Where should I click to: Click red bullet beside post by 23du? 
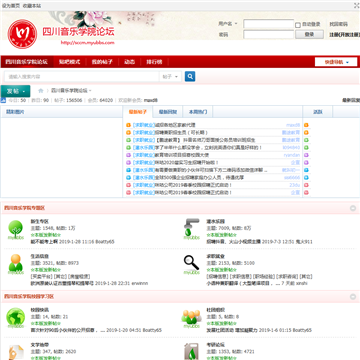tap(128, 185)
